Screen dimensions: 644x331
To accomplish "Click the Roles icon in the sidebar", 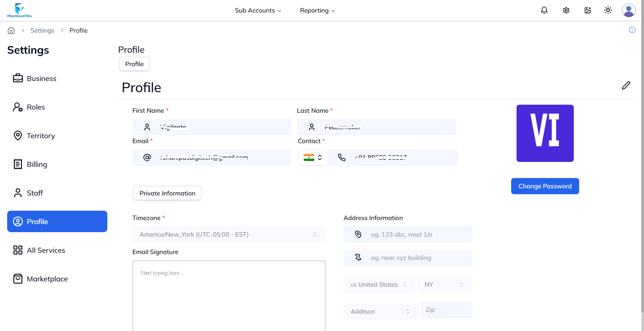I will 18,107.
